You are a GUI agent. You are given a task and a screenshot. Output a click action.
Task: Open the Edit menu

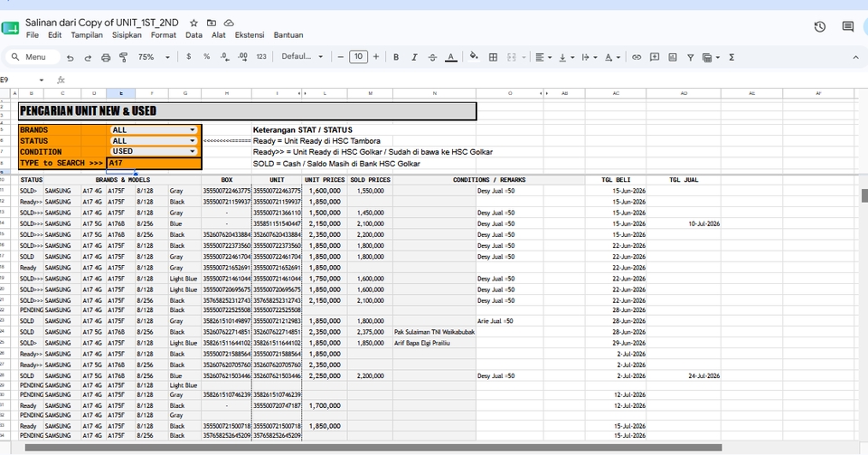[54, 35]
